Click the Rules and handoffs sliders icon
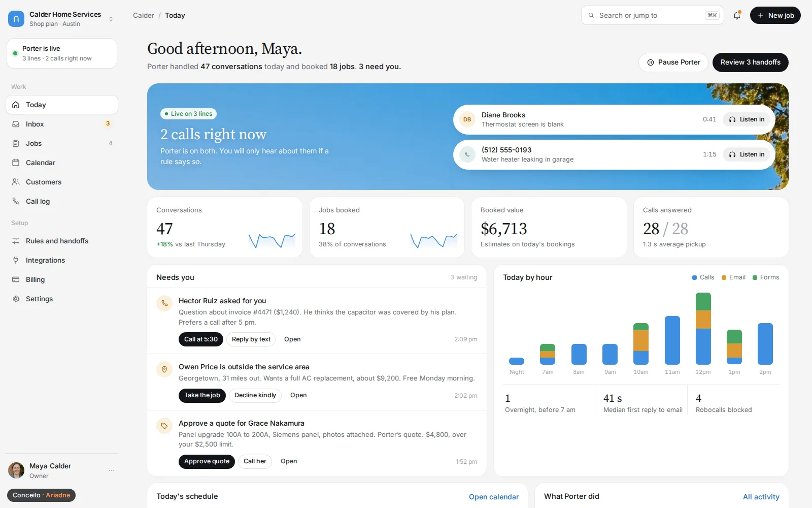The height and width of the screenshot is (508, 812). pos(16,241)
